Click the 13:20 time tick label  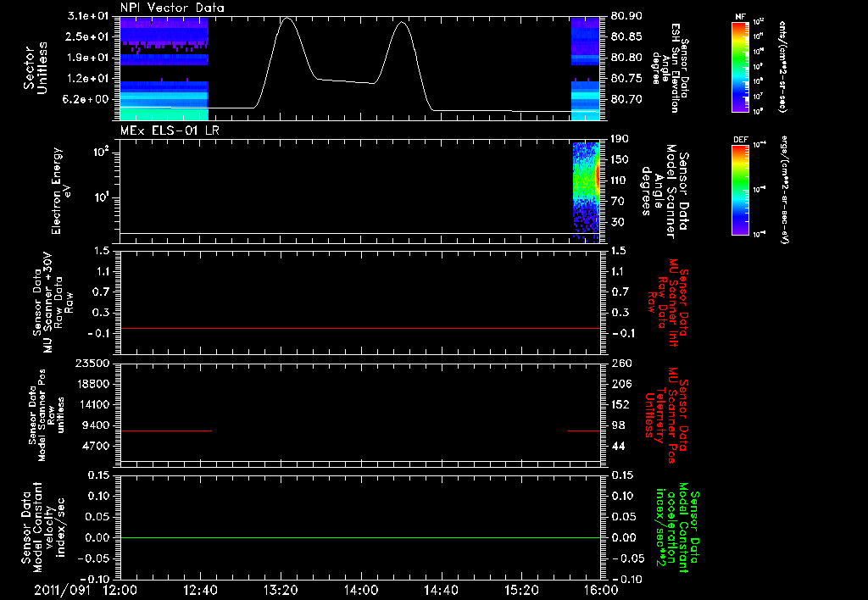[x=281, y=590]
